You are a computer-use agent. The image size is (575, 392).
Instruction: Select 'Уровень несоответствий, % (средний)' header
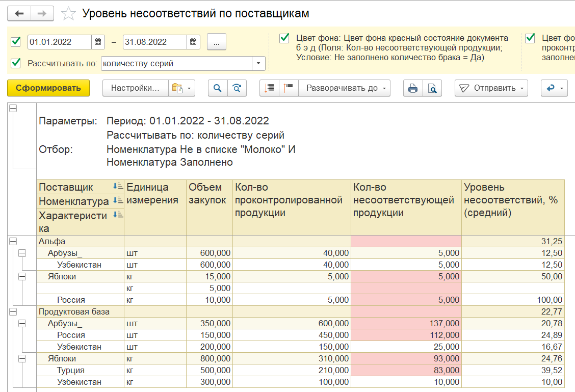[513, 207]
